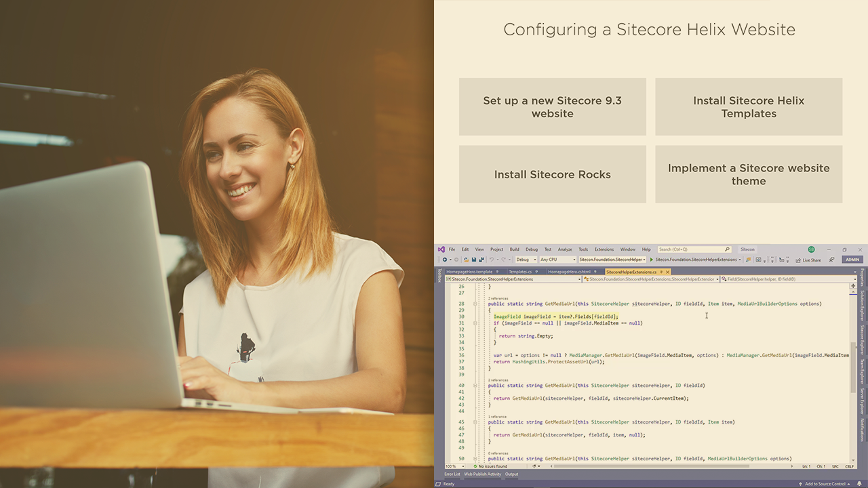
Task: Click the Undo arrow icon
Action: point(491,260)
